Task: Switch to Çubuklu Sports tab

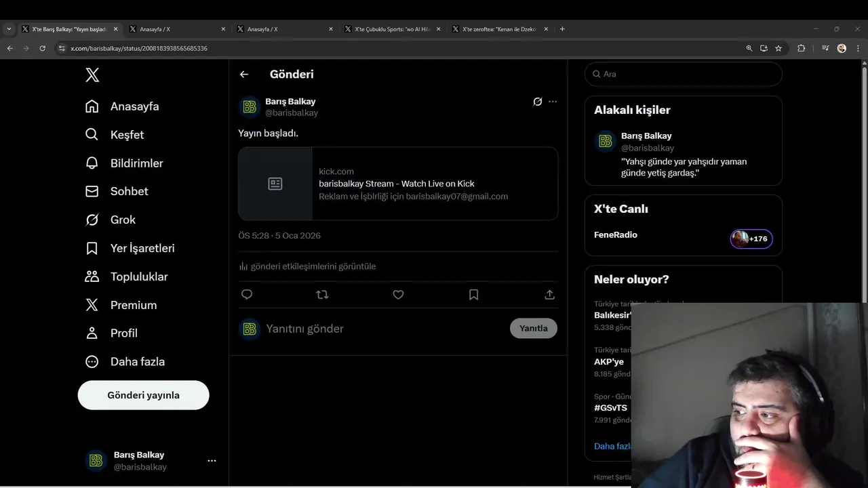Action: (391, 29)
